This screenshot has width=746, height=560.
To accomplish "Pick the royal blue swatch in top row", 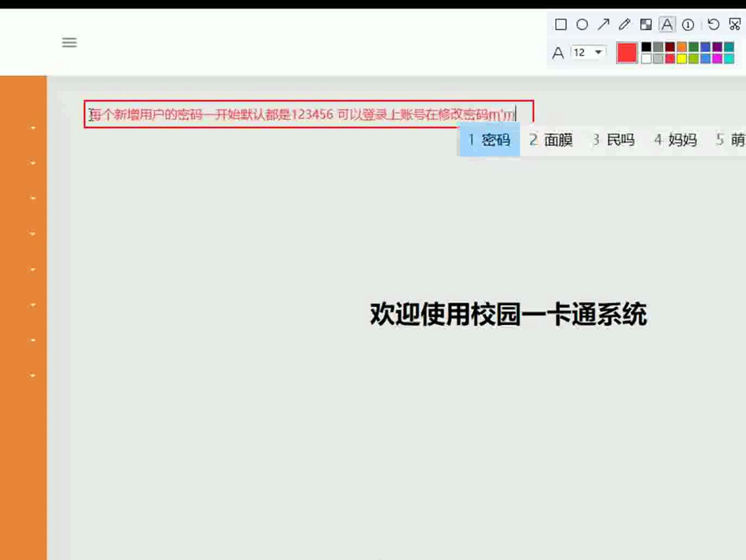I will point(705,47).
